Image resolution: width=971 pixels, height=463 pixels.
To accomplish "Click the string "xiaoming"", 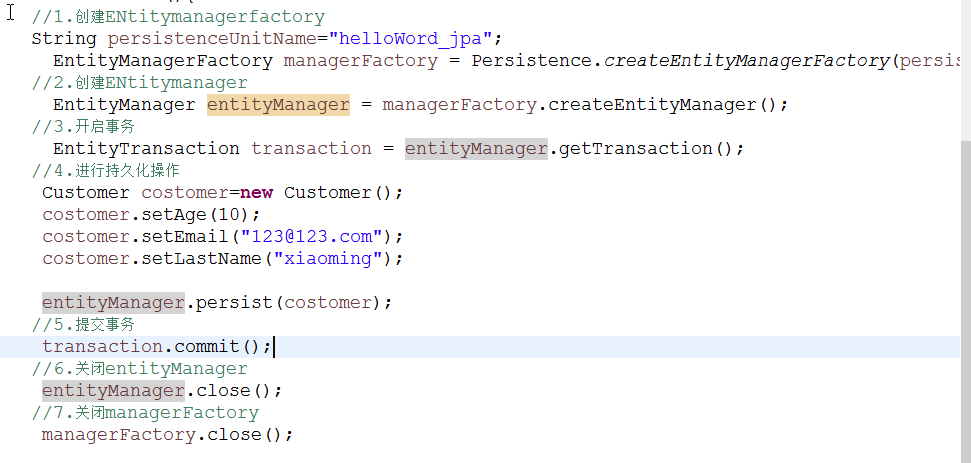I will tap(328, 258).
